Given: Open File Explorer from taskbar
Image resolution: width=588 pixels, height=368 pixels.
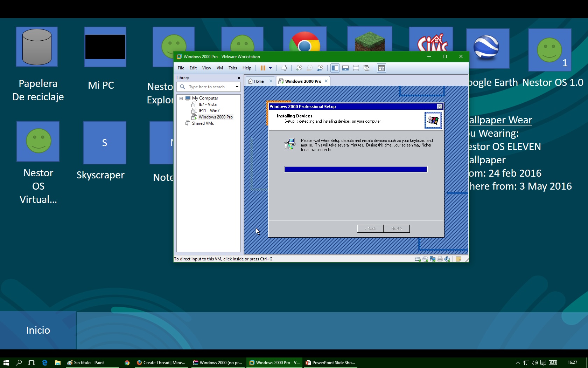Looking at the screenshot, I should pos(57,363).
